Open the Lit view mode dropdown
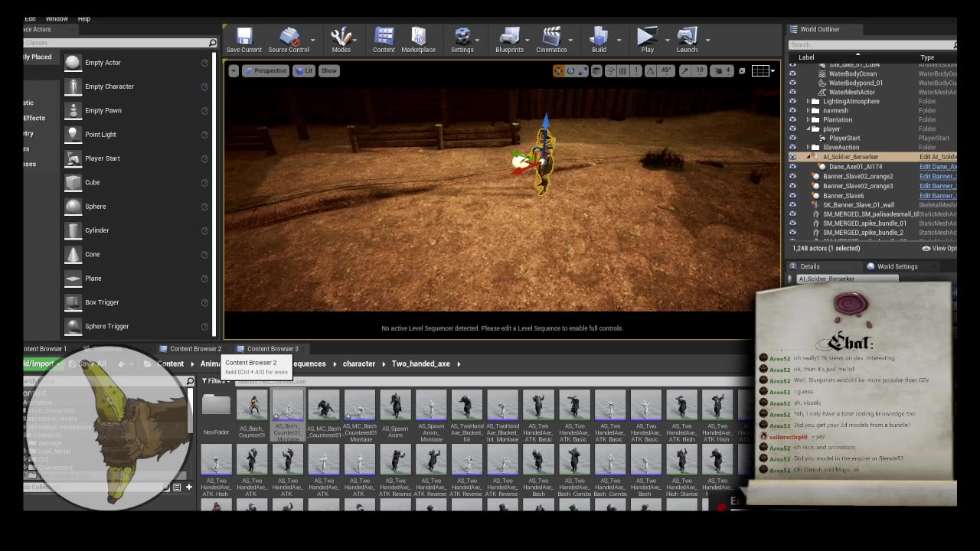Image resolution: width=980 pixels, height=551 pixels. (304, 70)
